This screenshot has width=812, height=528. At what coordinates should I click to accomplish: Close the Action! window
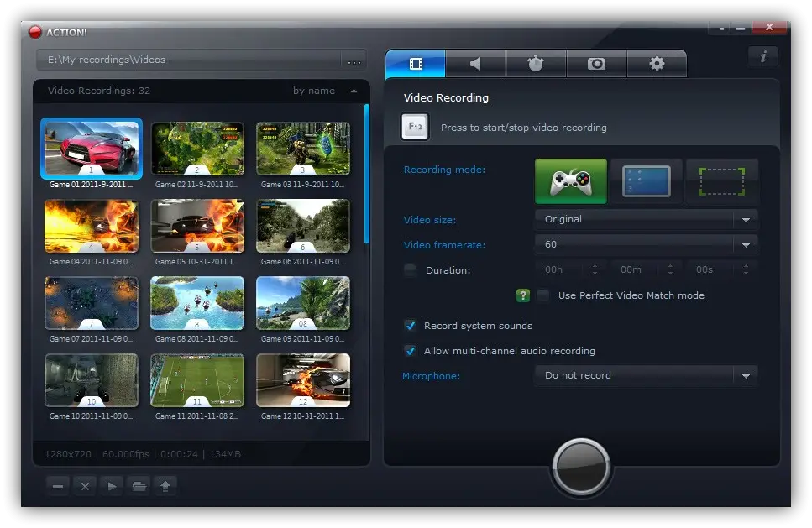[x=769, y=27]
